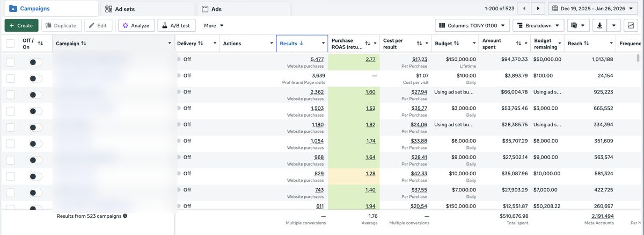
Task: Sort by Cost per result arrows
Action: coord(419,44)
